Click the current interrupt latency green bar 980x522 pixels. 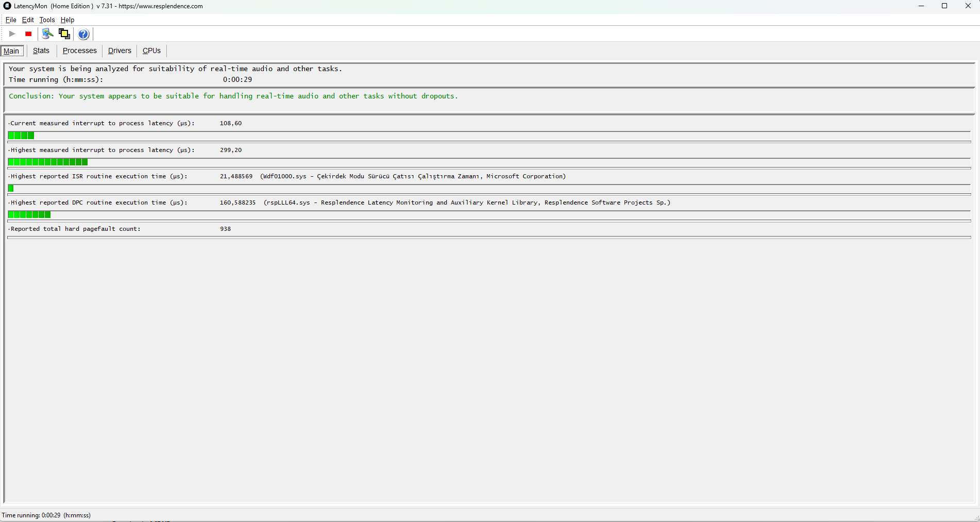21,136
